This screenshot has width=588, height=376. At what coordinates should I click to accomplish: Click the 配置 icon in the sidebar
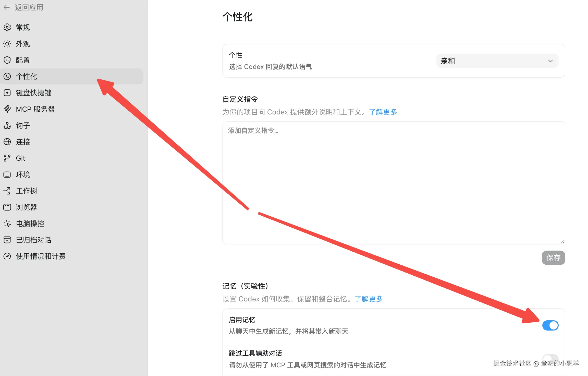click(x=7, y=60)
